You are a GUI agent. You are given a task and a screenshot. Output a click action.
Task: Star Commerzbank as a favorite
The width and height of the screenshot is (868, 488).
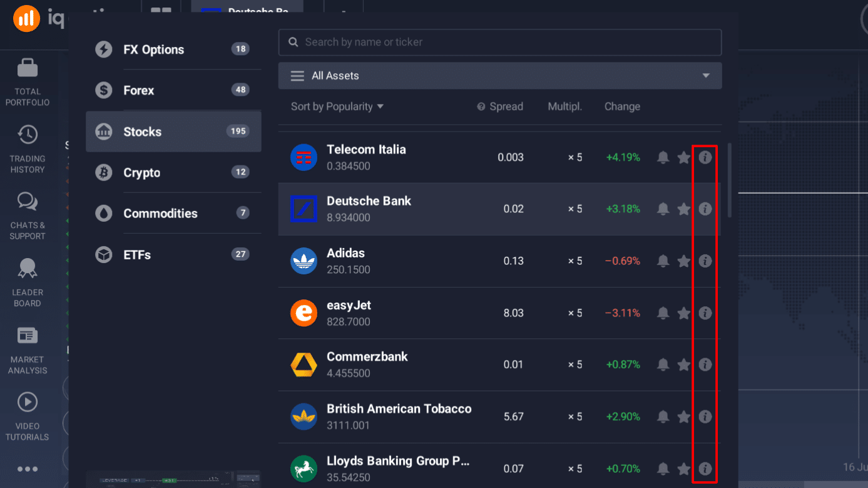[x=684, y=364]
